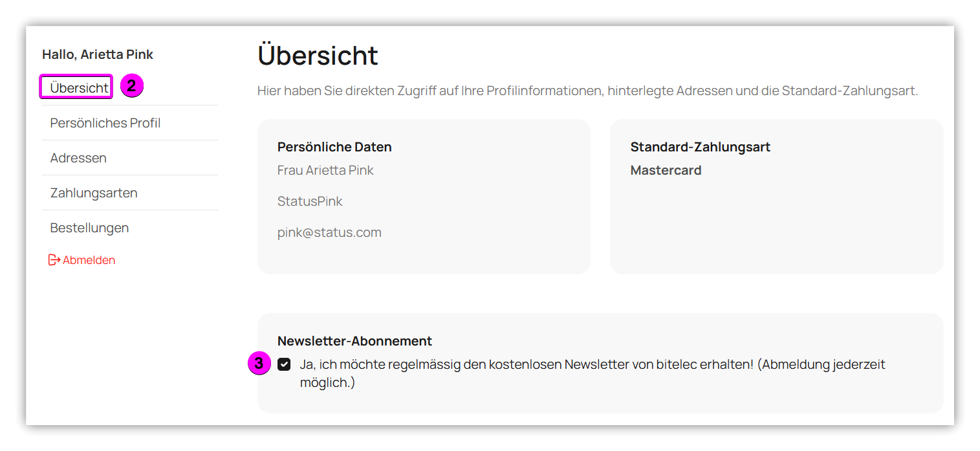This screenshot has width=980, height=451.
Task: Click the red Abmelden link text
Action: 89,260
